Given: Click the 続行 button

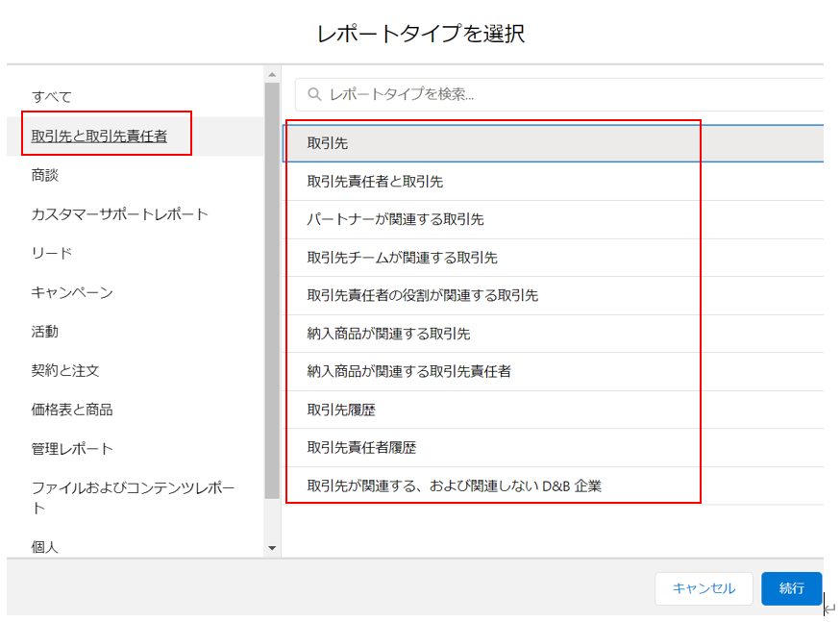Looking at the screenshot, I should (791, 588).
